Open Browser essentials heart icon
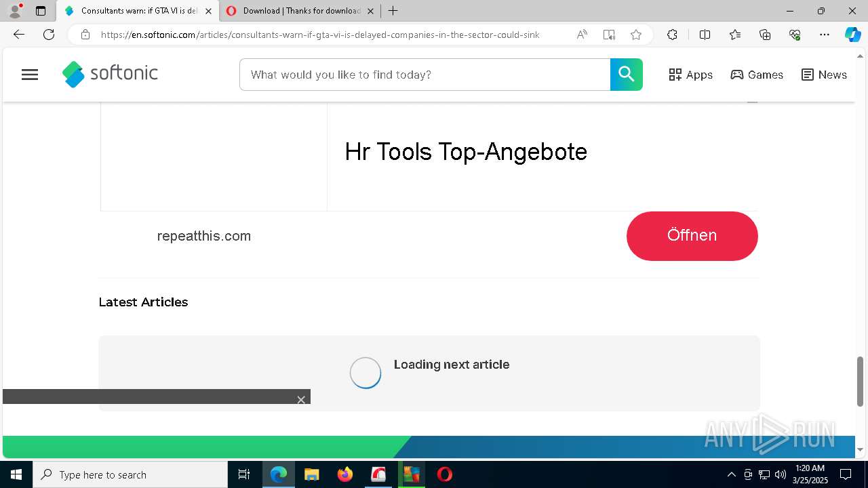 [x=795, y=35]
